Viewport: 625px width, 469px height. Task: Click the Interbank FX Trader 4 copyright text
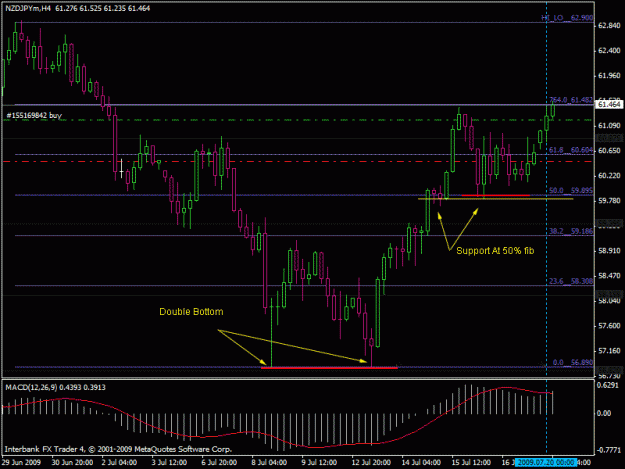[x=118, y=449]
